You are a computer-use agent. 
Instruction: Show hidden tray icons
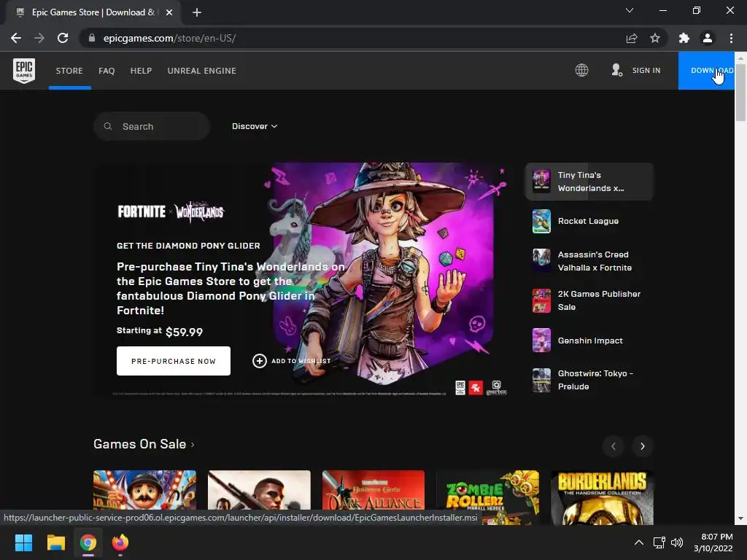[x=639, y=542]
